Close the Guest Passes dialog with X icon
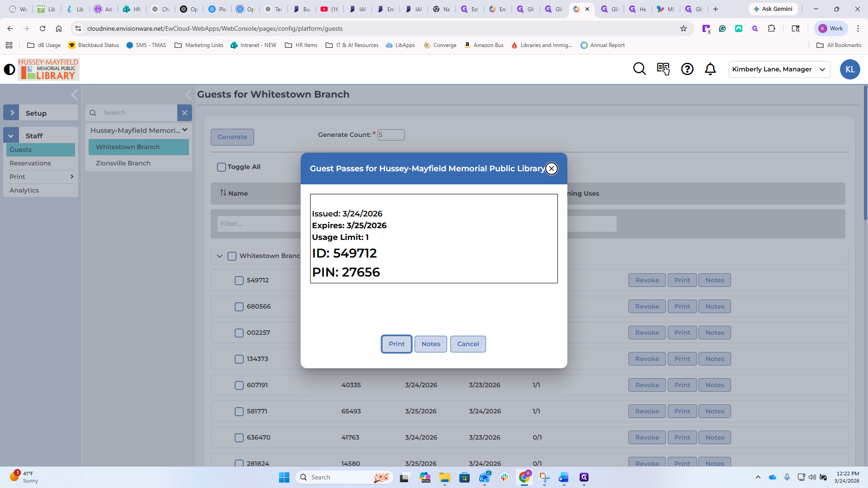Image resolution: width=868 pixels, height=488 pixels. pyautogui.click(x=551, y=169)
